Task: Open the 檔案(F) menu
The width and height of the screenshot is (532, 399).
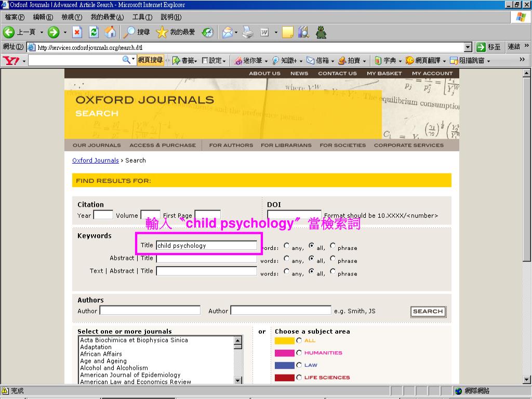Action: 15,17
